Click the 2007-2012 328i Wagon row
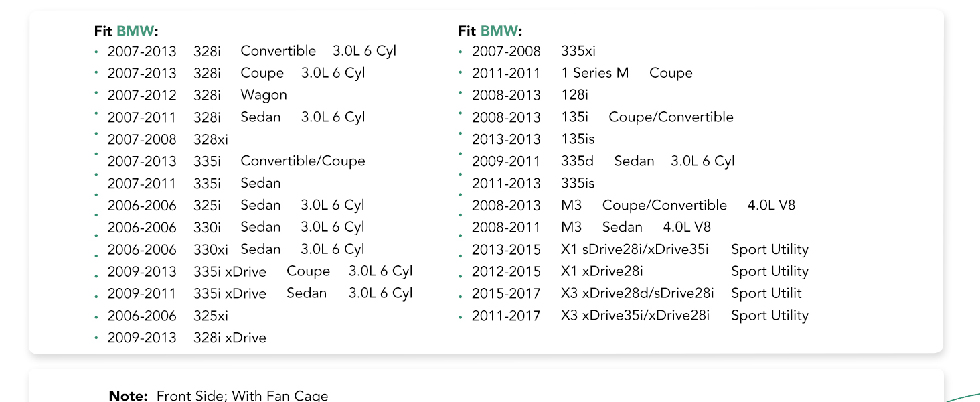 click(197, 95)
